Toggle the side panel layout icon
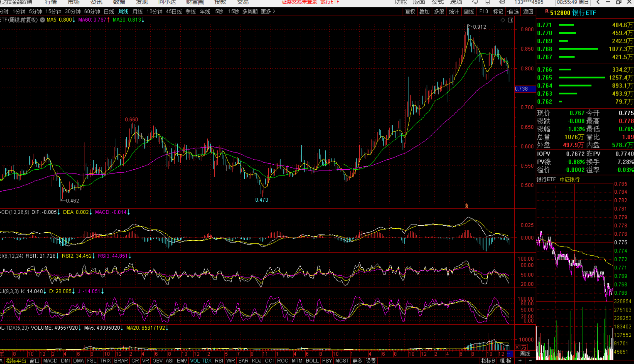The height and width of the screenshot is (364, 634). [x=511, y=20]
